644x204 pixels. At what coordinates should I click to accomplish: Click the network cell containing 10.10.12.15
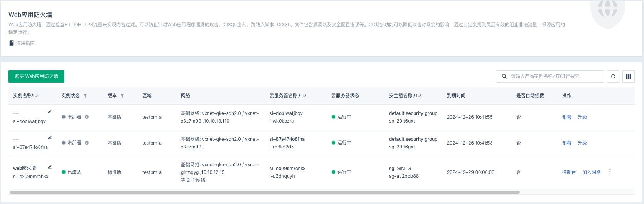tap(220, 172)
